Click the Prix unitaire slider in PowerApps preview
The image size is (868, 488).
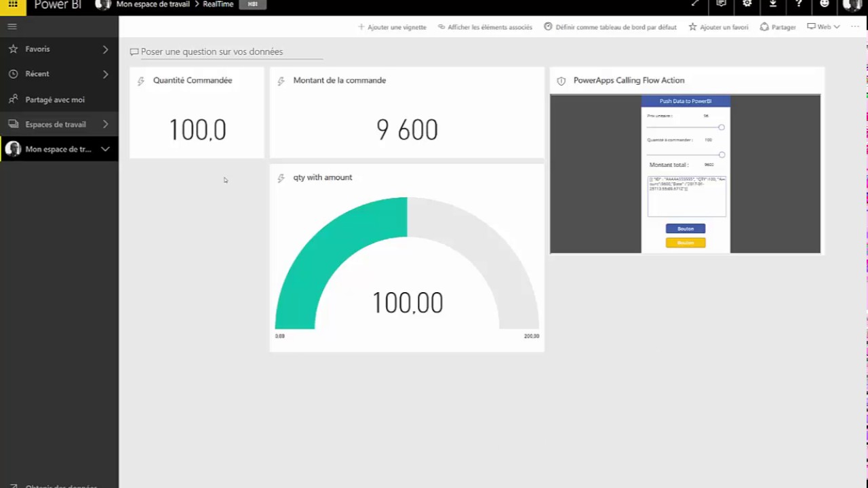click(x=685, y=127)
